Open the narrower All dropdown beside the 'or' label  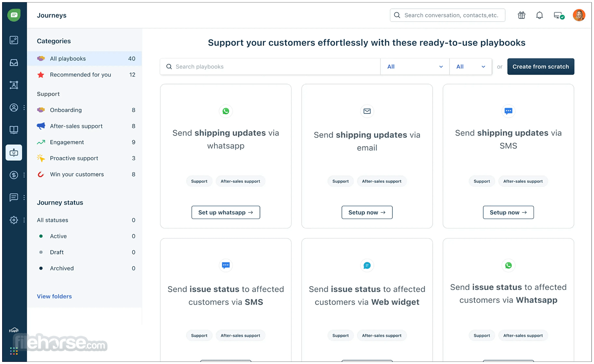pyautogui.click(x=471, y=67)
